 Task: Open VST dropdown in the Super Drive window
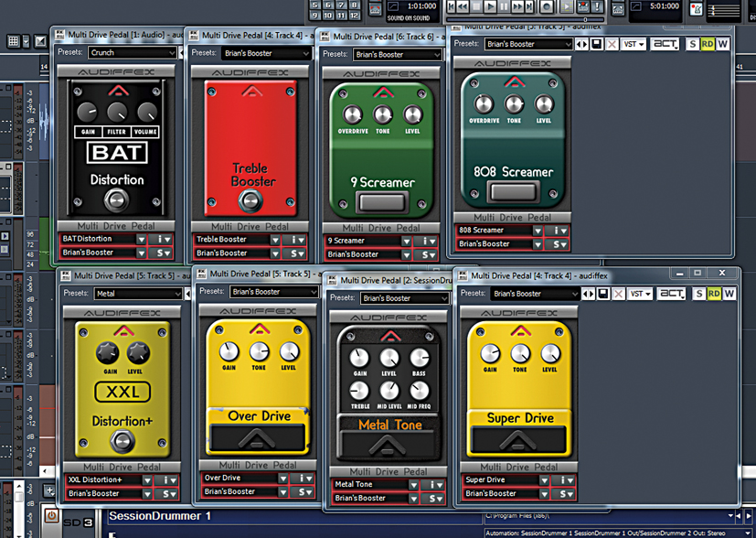click(x=640, y=294)
